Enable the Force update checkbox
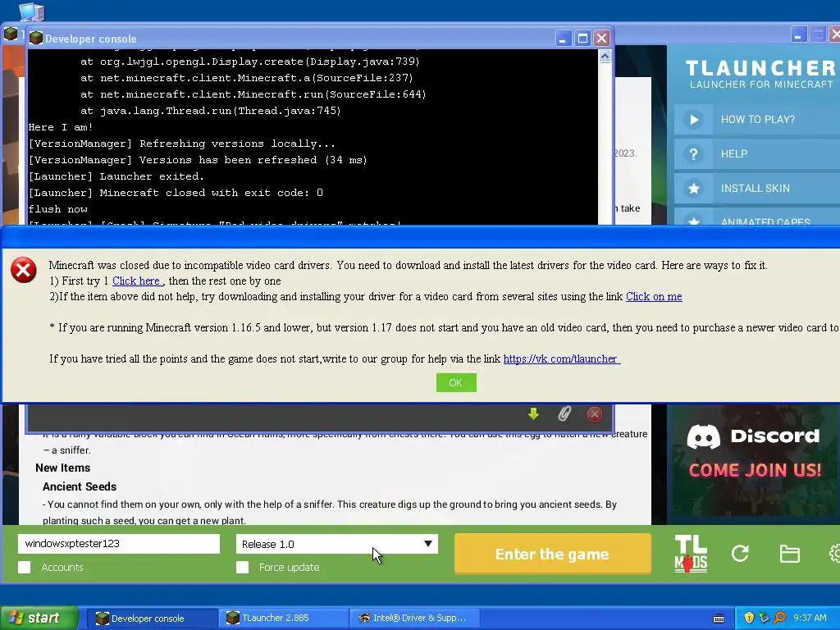This screenshot has width=840, height=630. [242, 568]
